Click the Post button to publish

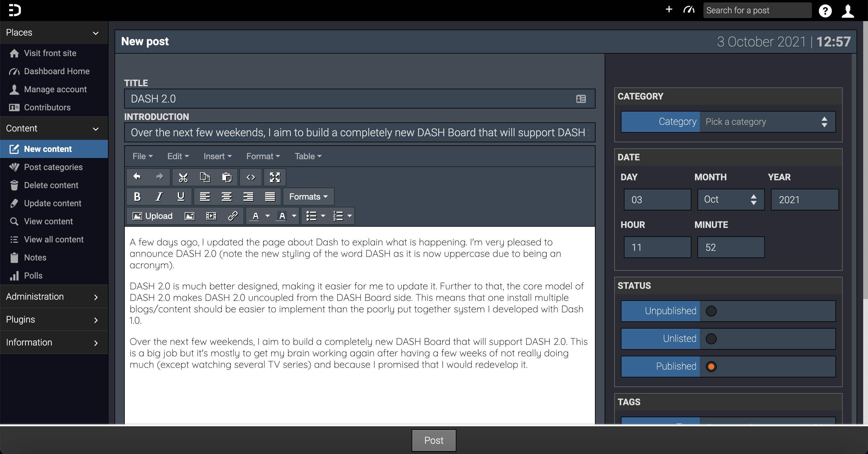point(433,440)
